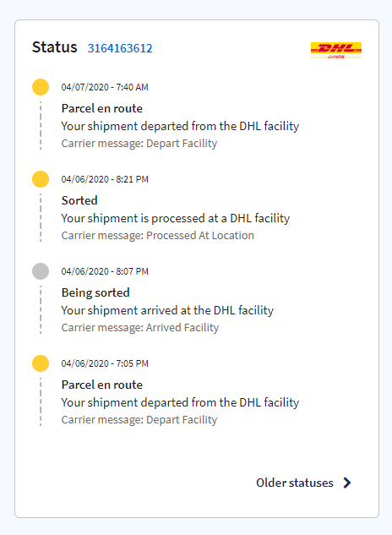Click 'Carrier message: Processed At Location' text
Image resolution: width=392 pixels, height=535 pixels.
point(158,236)
